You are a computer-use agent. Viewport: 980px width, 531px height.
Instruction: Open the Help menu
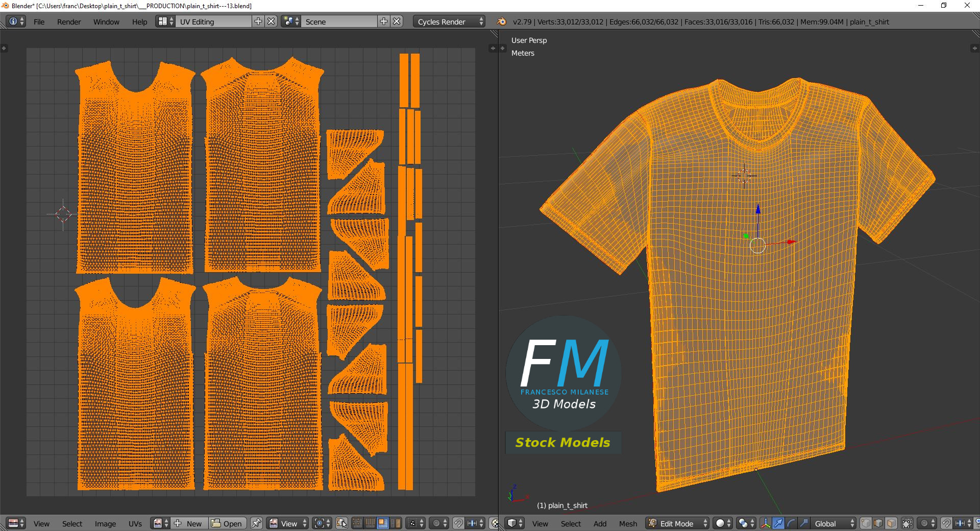(x=139, y=22)
